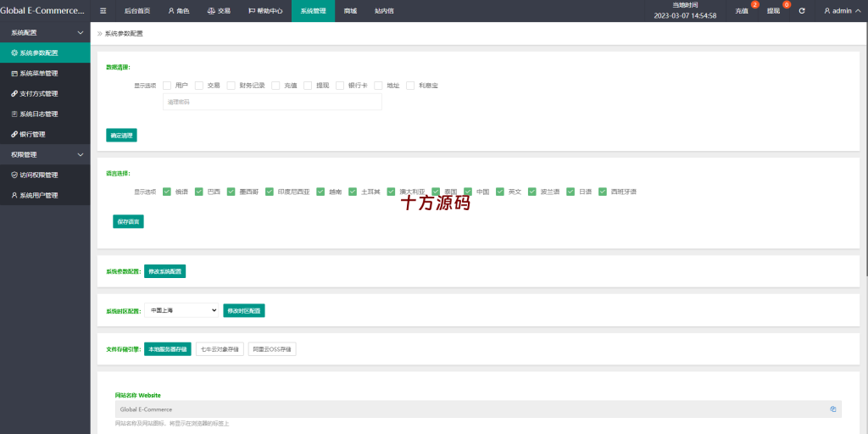The height and width of the screenshot is (434, 868).
Task: Uncheck the 土耳其 language checkbox
Action: (x=353, y=192)
